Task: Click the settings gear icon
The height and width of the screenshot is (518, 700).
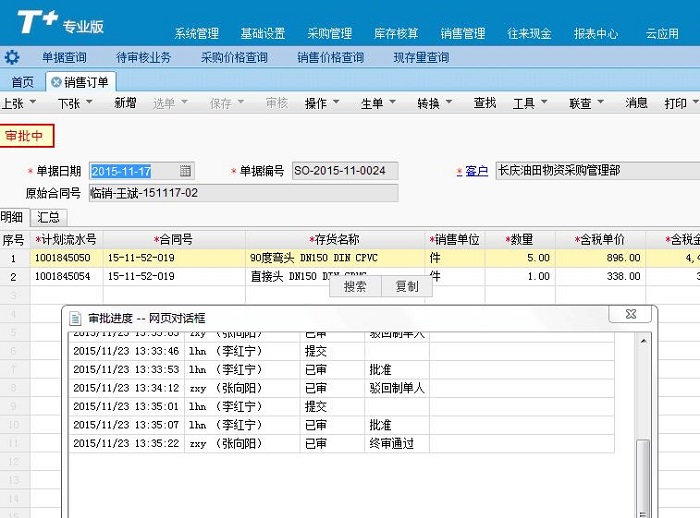Action: pos(12,57)
